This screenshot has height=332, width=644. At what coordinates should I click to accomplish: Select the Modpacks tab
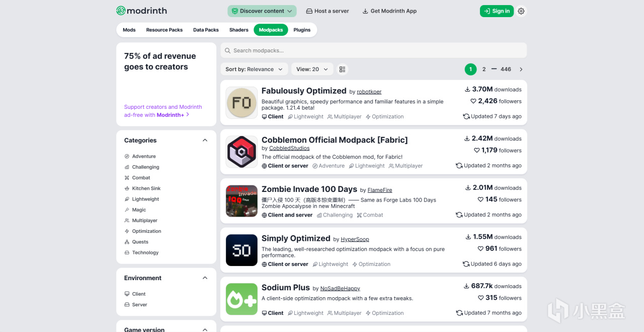pos(271,30)
